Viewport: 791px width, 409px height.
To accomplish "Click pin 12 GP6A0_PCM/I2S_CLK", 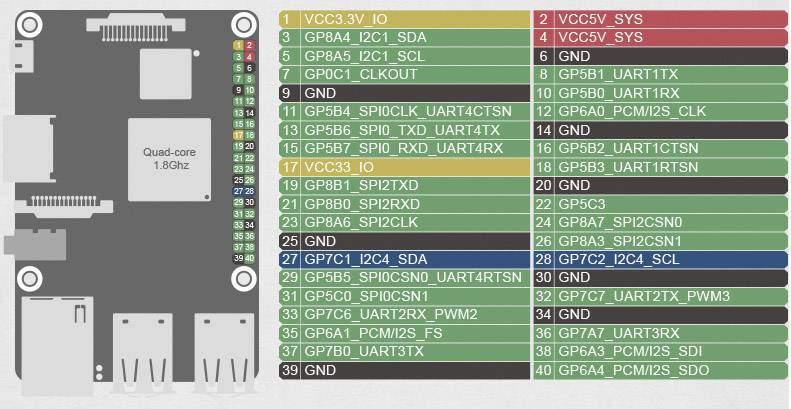I will pos(659,111).
